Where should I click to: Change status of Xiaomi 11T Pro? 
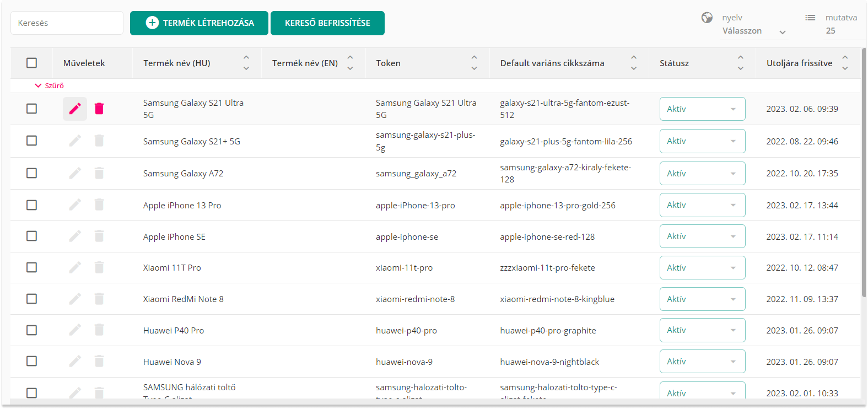tap(702, 267)
